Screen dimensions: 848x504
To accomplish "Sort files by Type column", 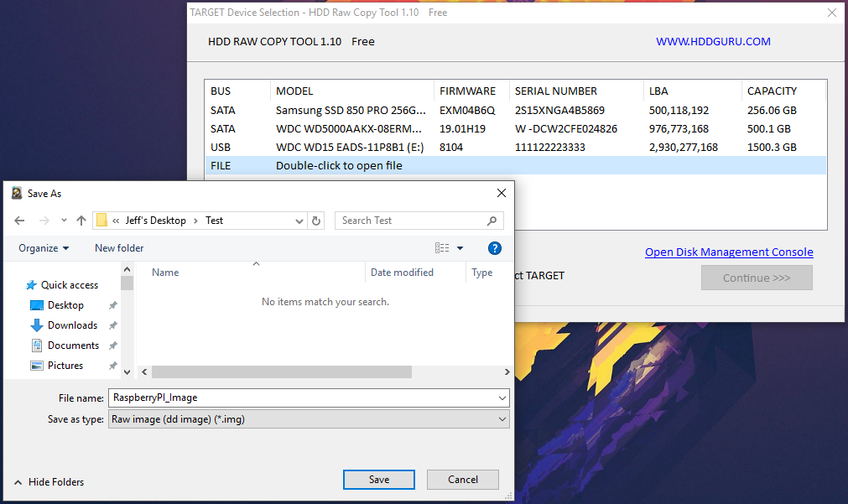I will click(x=481, y=273).
